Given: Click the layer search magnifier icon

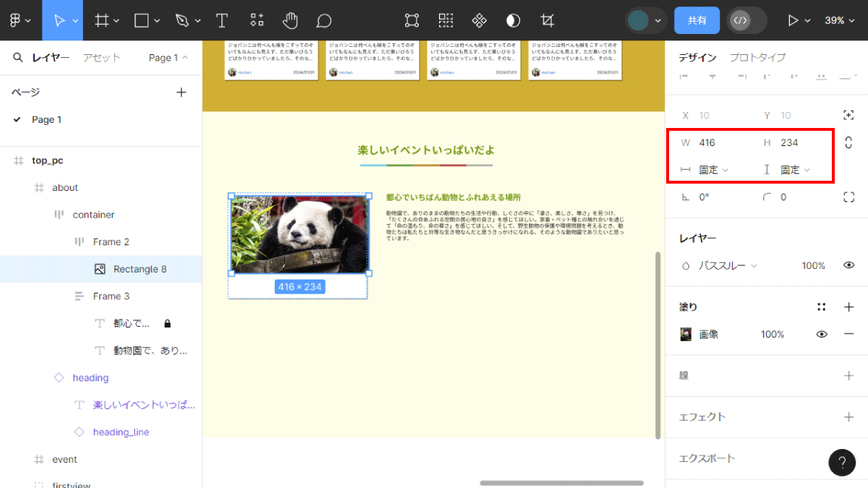Looking at the screenshot, I should point(18,58).
